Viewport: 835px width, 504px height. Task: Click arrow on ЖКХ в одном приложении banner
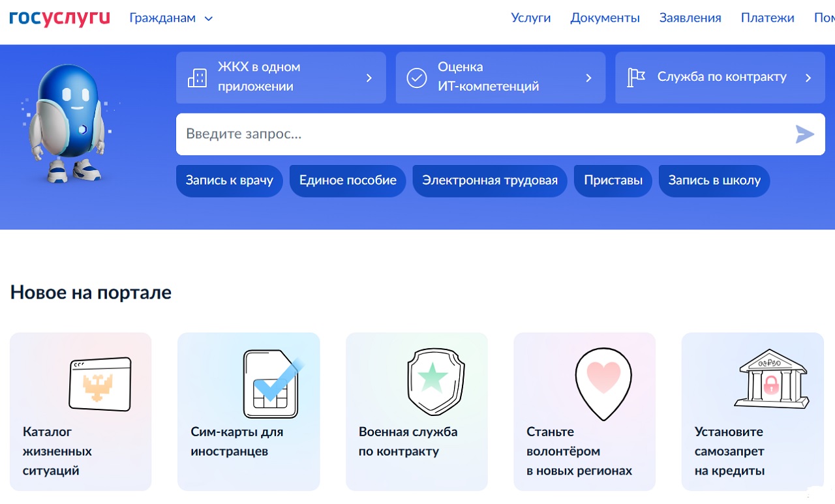(x=369, y=78)
